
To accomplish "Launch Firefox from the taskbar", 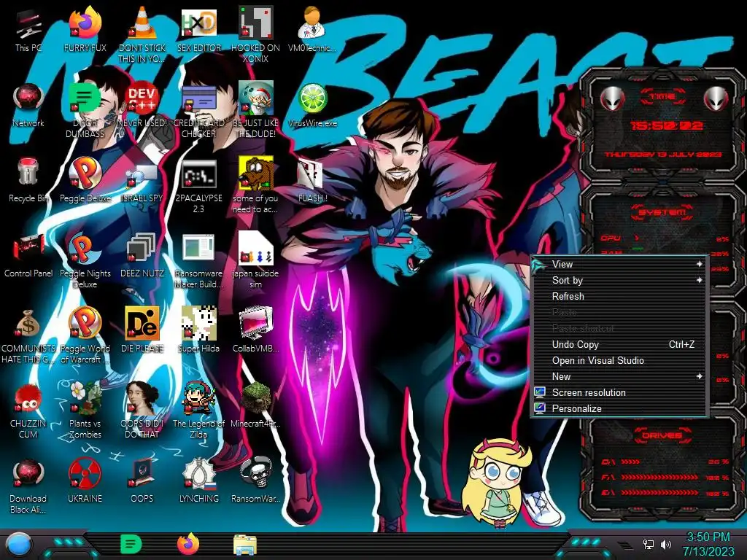I will coord(188,544).
